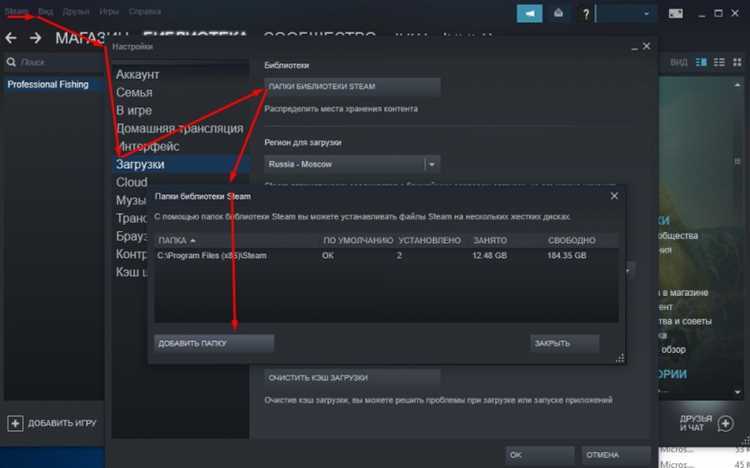Open the account name dropdown at top
Viewport: 750px width, 468px height.
[626, 14]
